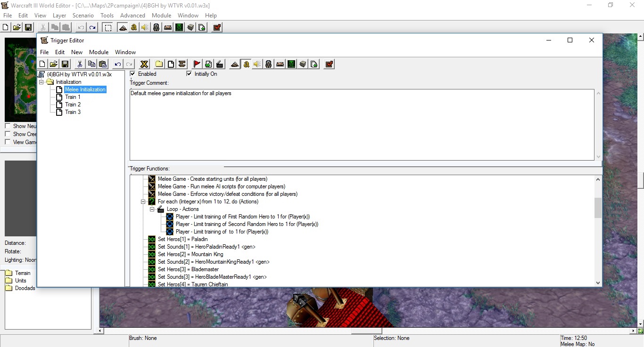This screenshot has width=644, height=347.
Task: Click Paste icon in Trigger Editor toolbar
Action: 103,64
